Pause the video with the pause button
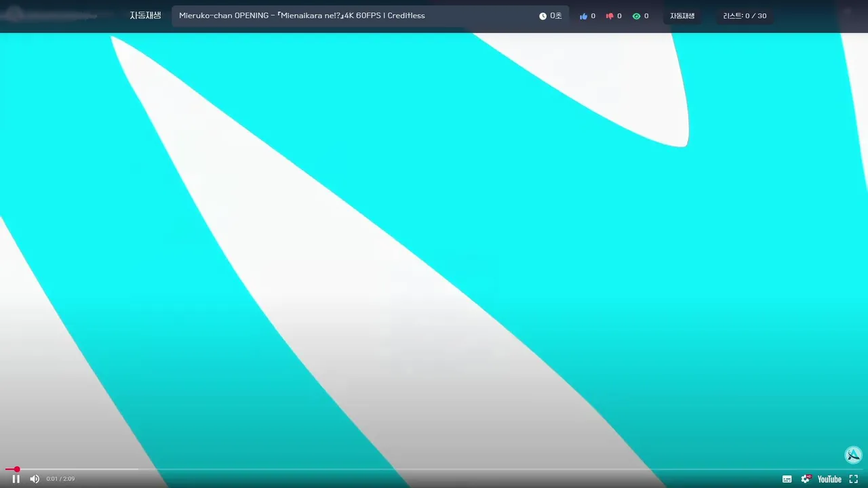This screenshot has height=488, width=868. 16,479
